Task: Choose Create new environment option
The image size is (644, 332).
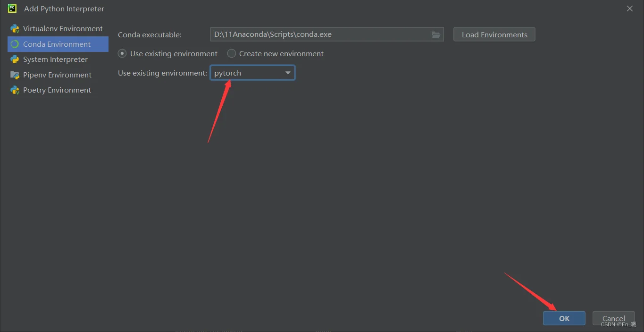Action: pos(231,53)
